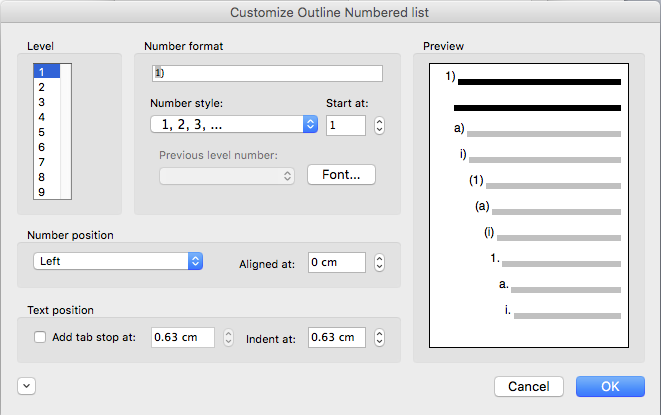Click the Indent at field
This screenshot has width=661, height=415.
(337, 337)
